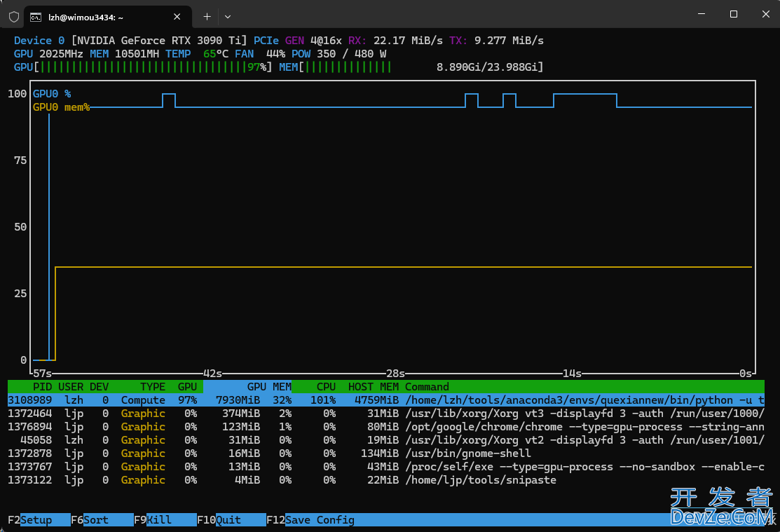Click the USER column header
The image size is (780, 532).
(x=71, y=387)
